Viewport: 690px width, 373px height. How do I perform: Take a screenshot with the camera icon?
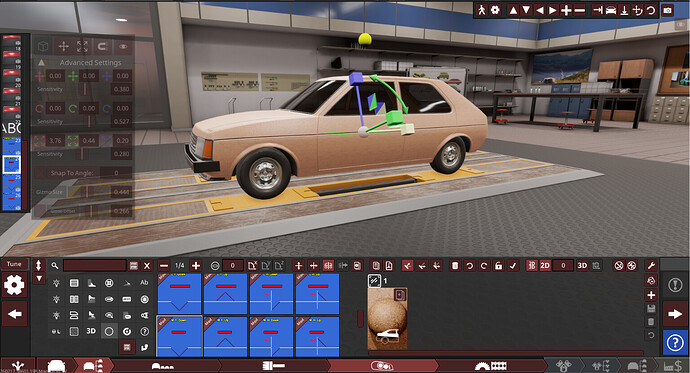tap(668, 10)
